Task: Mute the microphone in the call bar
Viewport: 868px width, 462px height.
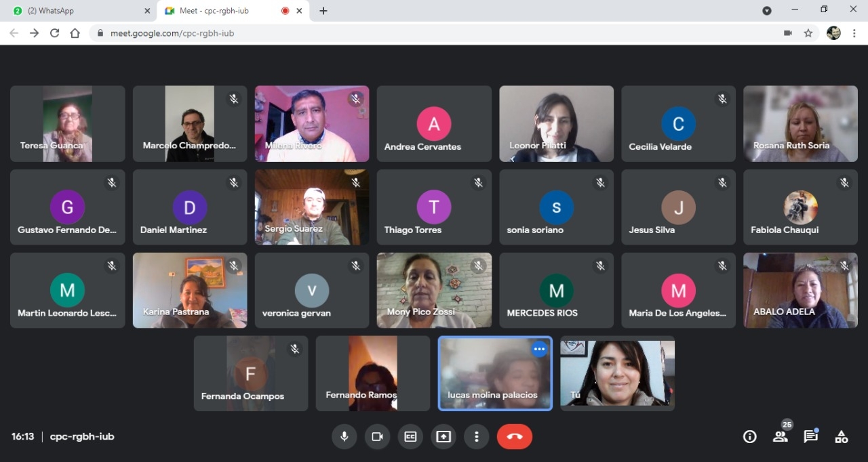Action: tap(344, 437)
